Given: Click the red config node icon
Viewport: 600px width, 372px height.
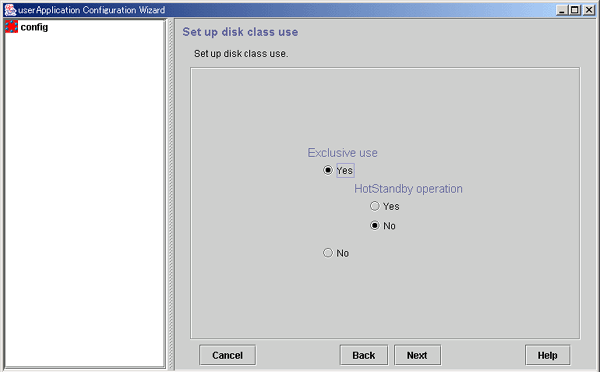Looking at the screenshot, I should click(x=11, y=27).
